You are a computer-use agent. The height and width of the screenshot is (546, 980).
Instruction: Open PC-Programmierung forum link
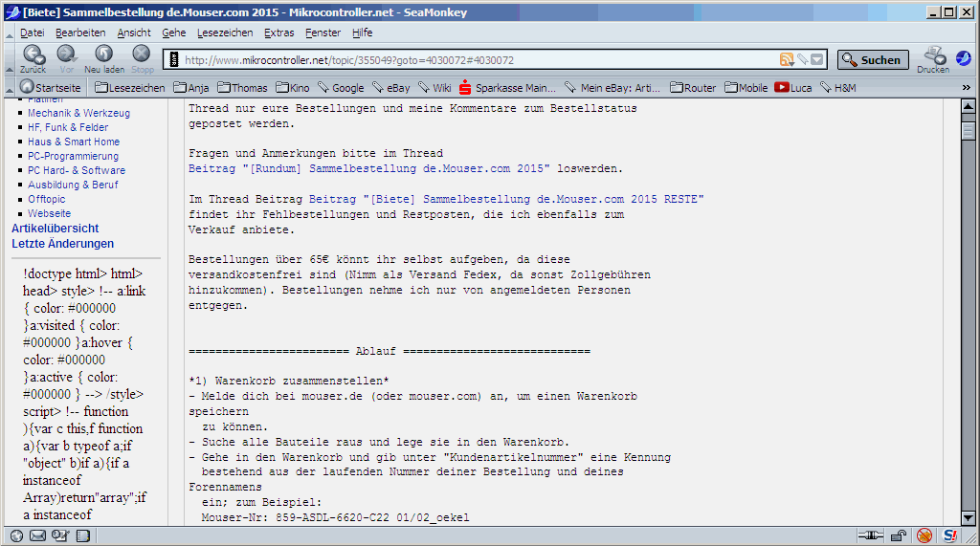73,156
